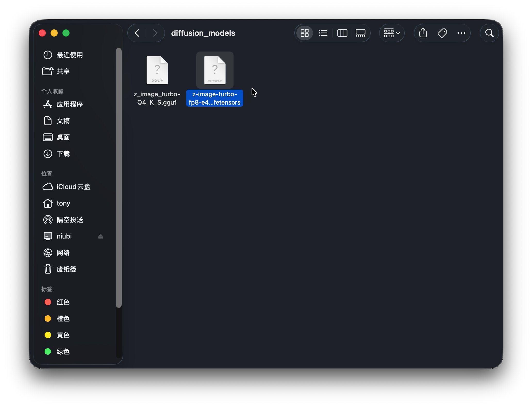Open 应用程序 (Applications) in sidebar
532x407 pixels.
(x=70, y=104)
